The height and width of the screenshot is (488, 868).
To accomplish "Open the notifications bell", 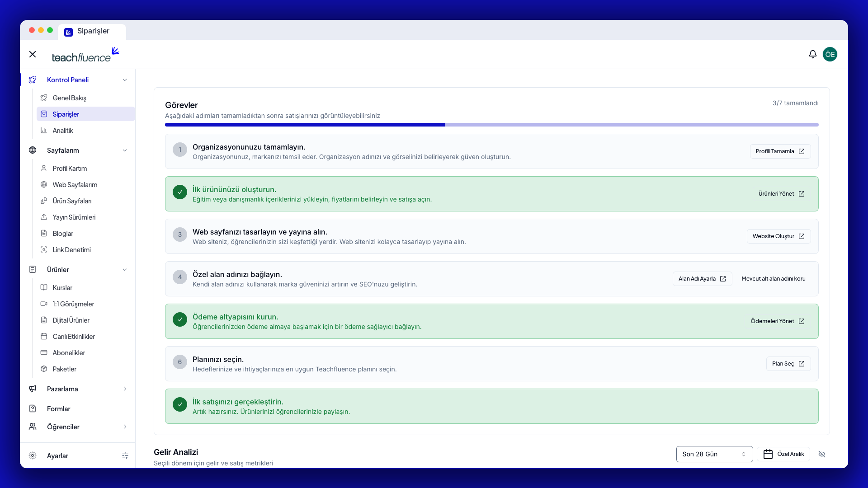I will click(x=812, y=54).
